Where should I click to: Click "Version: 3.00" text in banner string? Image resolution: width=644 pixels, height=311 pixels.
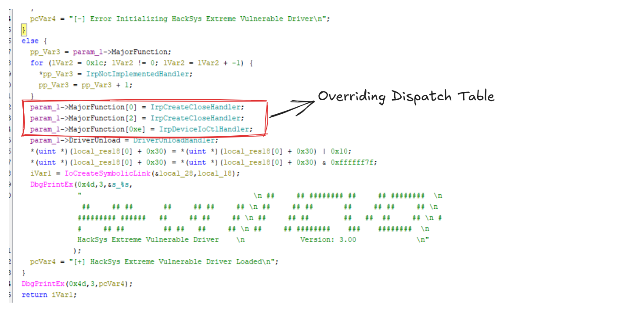[328, 239]
